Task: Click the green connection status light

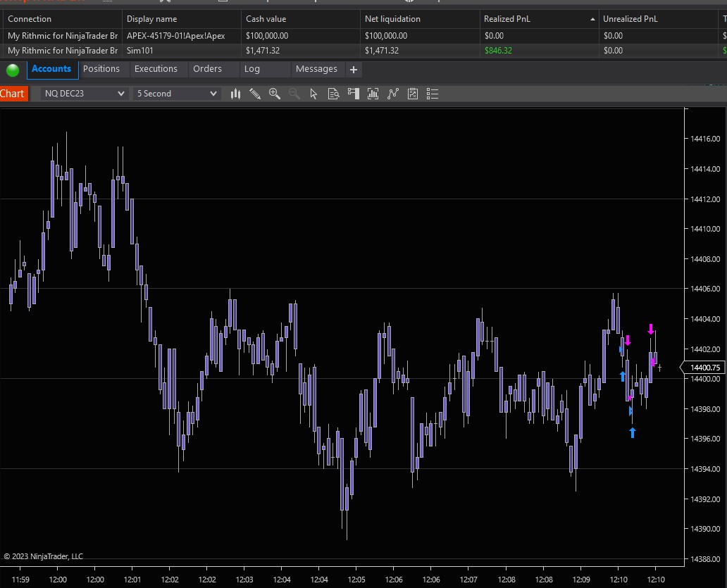Action: pyautogui.click(x=13, y=70)
